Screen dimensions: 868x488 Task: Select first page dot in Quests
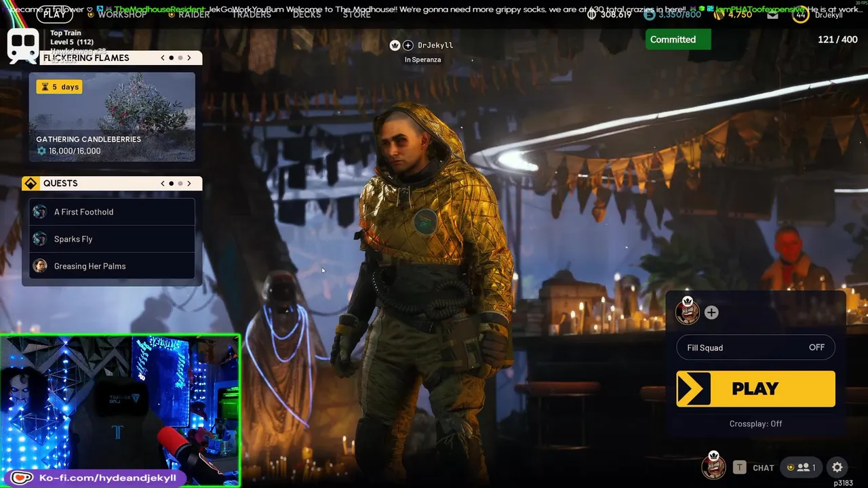[x=172, y=183]
